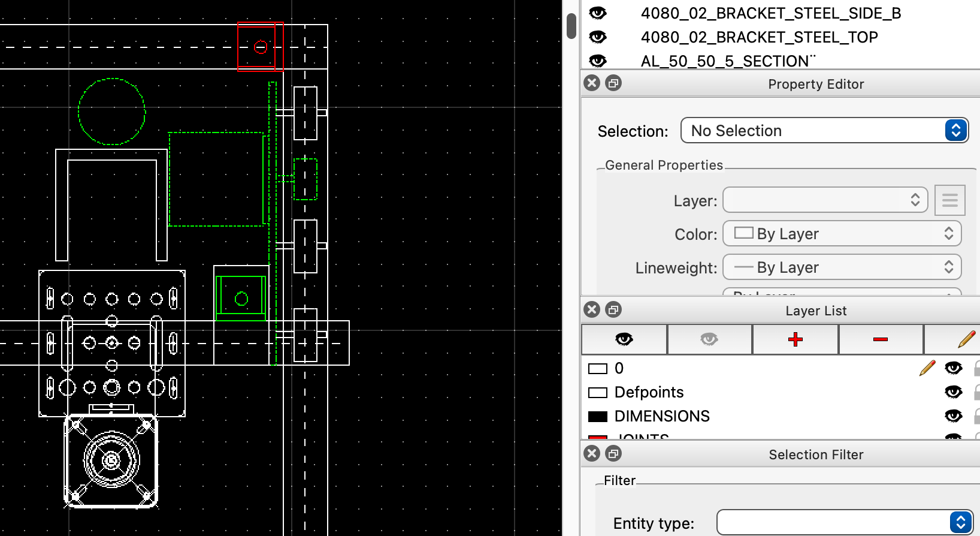
Task: Undock the Selection Filter panel
Action: 613,454
